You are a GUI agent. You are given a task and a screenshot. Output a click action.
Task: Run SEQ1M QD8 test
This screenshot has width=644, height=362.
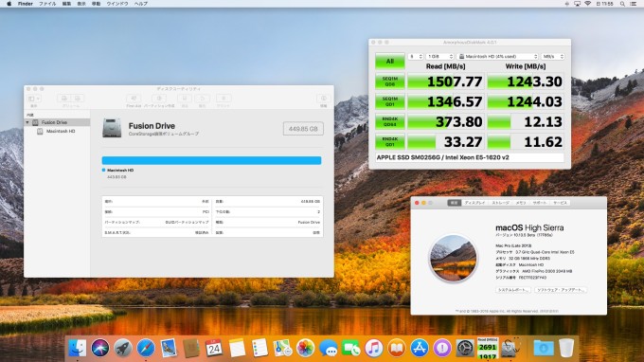pyautogui.click(x=390, y=81)
